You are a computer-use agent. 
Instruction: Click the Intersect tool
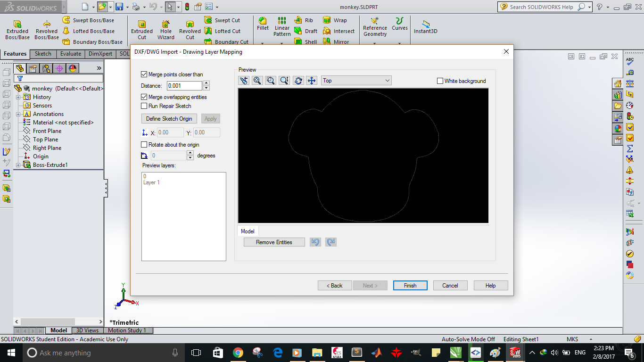tap(339, 31)
